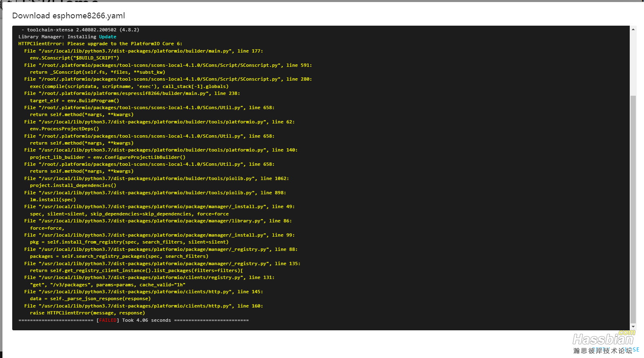Click the log vertical scrollbar thumb
644x358 pixels.
(633, 209)
